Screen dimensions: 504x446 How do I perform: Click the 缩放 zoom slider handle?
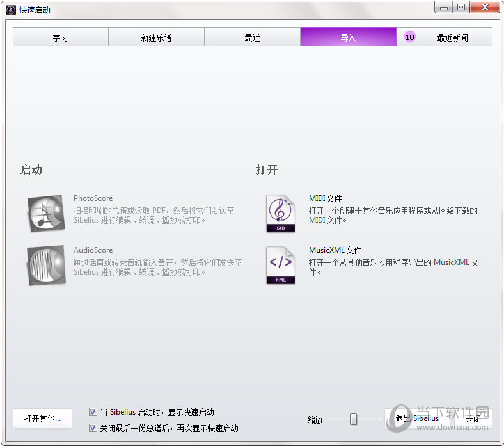tap(354, 418)
